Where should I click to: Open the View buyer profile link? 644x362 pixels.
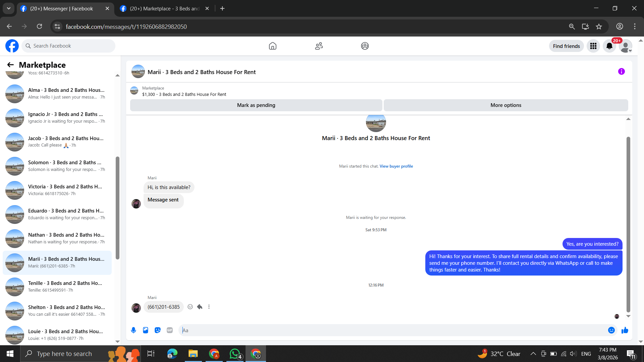click(396, 166)
